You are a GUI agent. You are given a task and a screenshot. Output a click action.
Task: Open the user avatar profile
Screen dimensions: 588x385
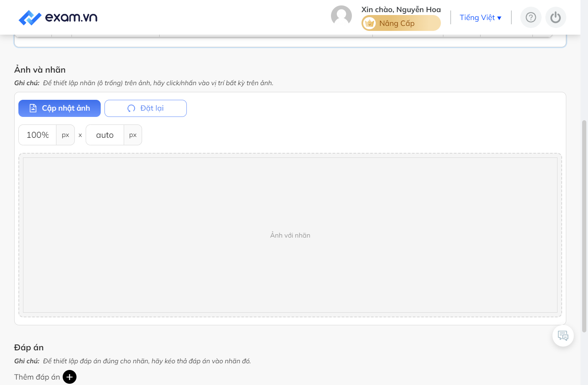(341, 16)
